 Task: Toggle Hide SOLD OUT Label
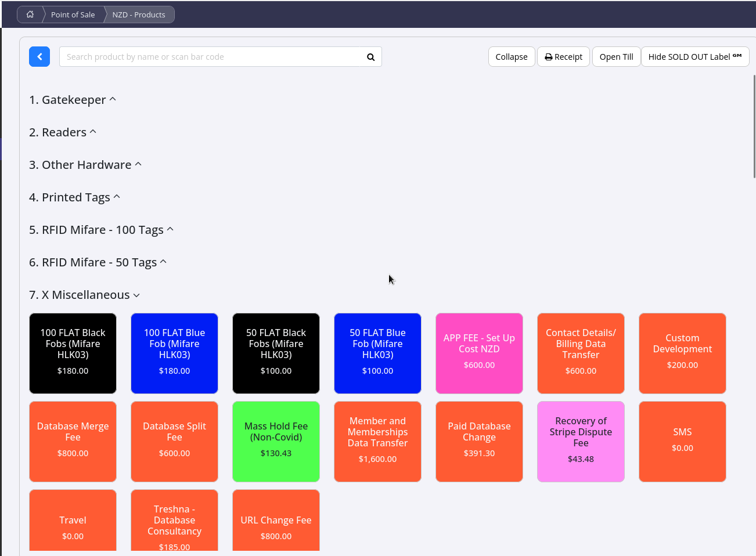(694, 57)
